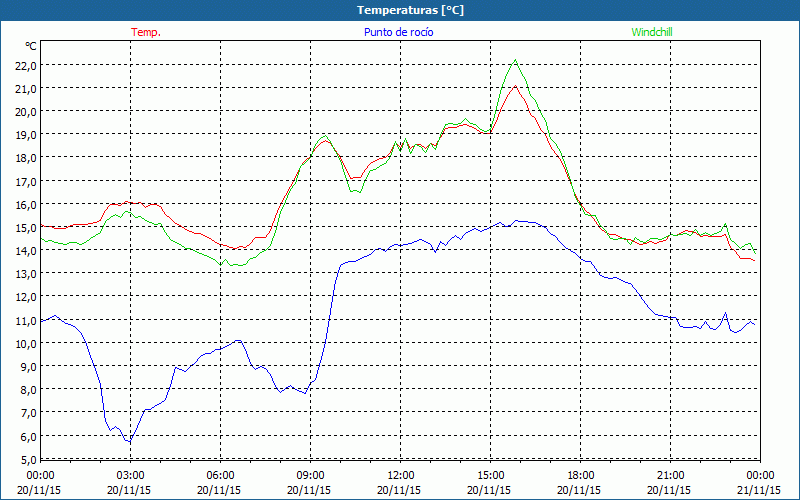Click the 12:00 time axis label

pyautogui.click(x=400, y=475)
